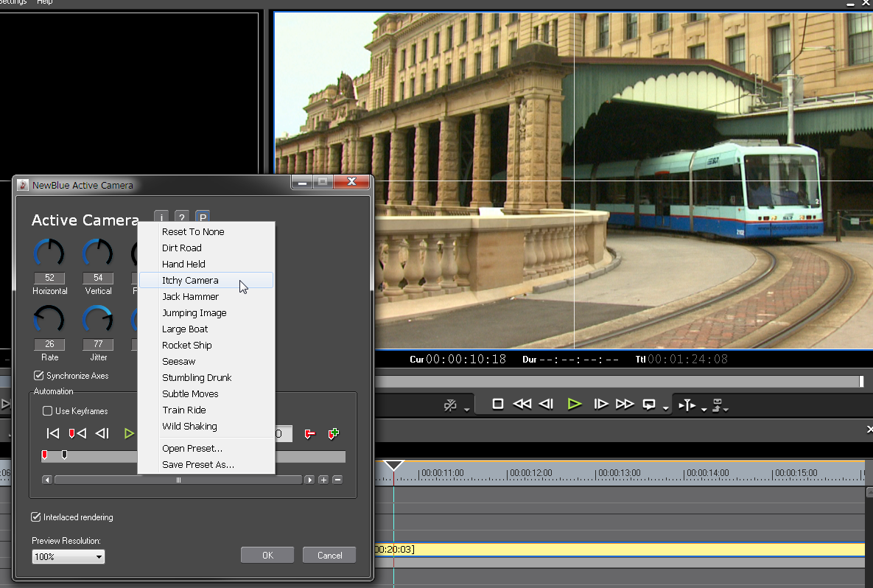Click the crossed-out shuttle icon in player toolbar
This screenshot has height=588, width=873.
click(x=450, y=405)
